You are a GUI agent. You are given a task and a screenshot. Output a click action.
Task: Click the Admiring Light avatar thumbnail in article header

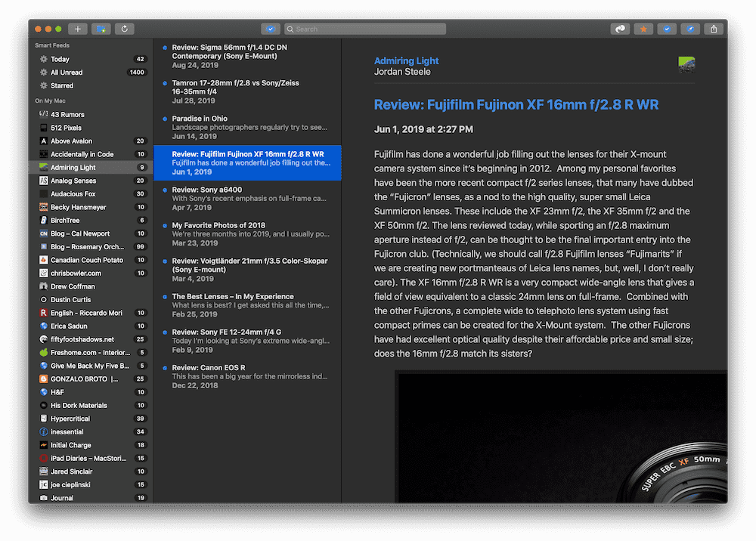pos(686,65)
